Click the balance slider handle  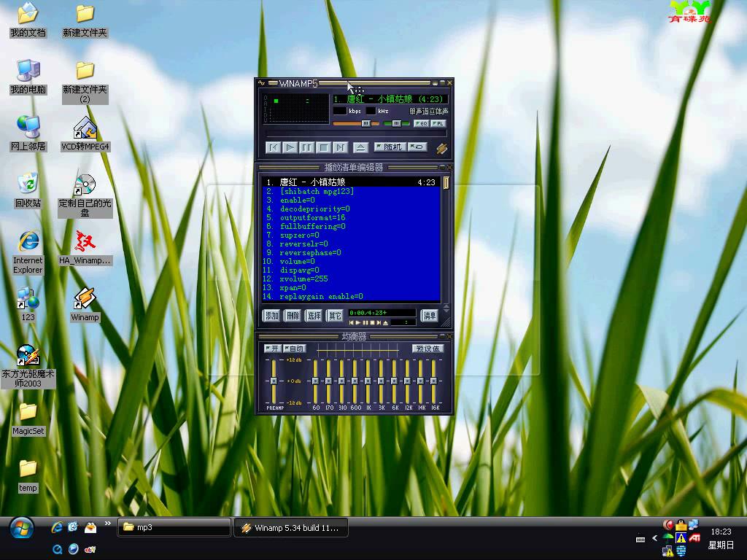coord(396,123)
